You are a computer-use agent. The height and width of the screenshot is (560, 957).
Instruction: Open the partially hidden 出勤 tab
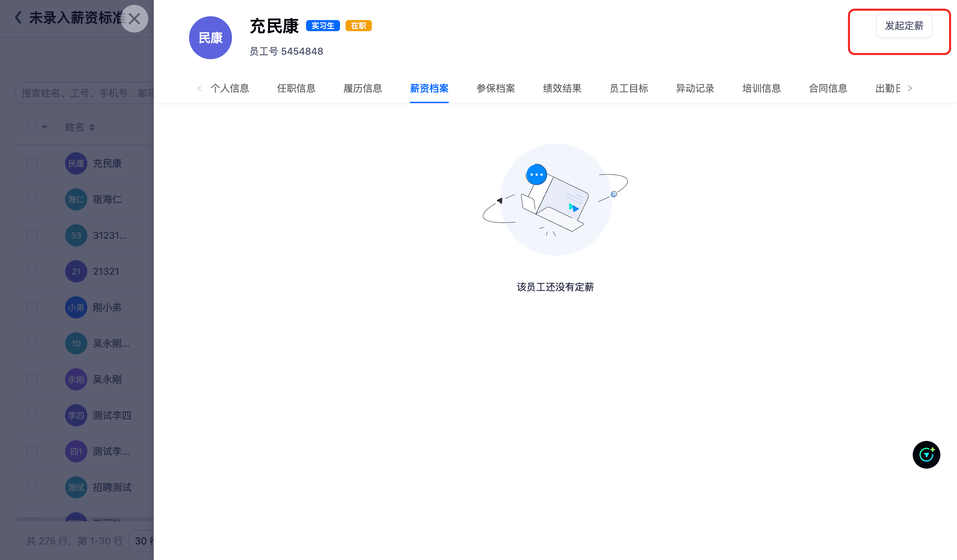888,89
